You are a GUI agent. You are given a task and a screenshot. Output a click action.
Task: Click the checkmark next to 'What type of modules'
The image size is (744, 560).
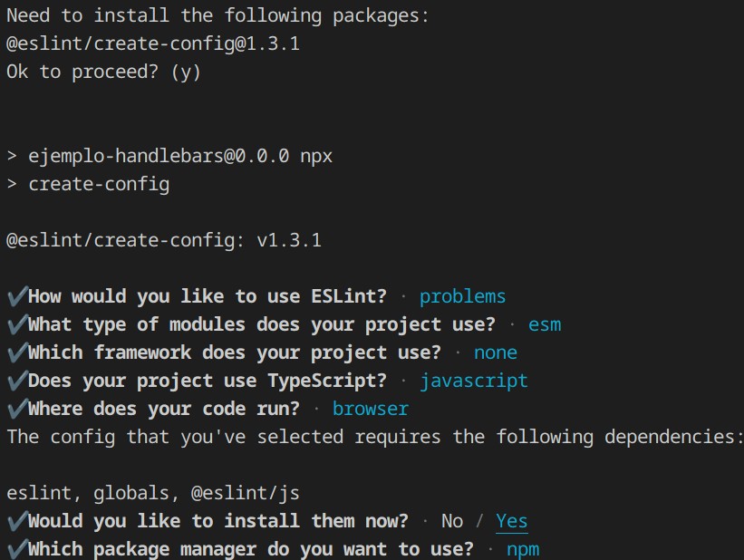(16, 324)
